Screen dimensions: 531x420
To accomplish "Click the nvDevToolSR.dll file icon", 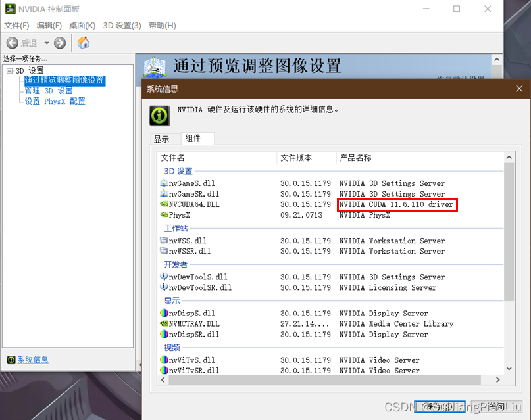I will [164, 287].
